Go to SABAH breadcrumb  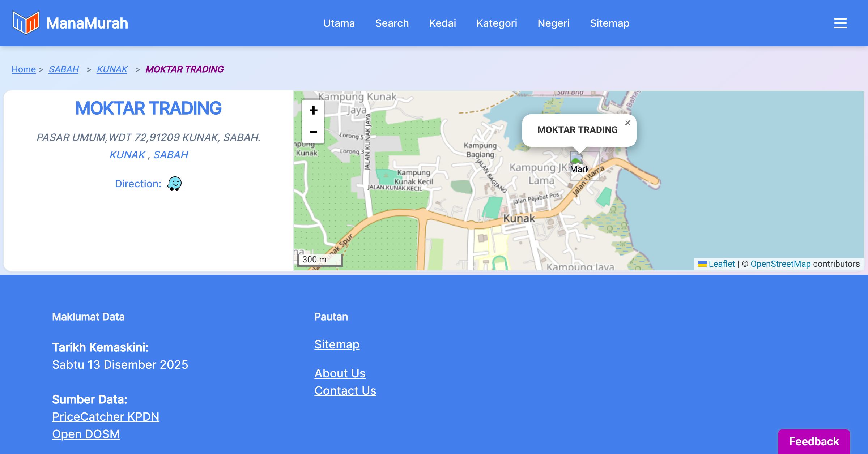(x=64, y=69)
